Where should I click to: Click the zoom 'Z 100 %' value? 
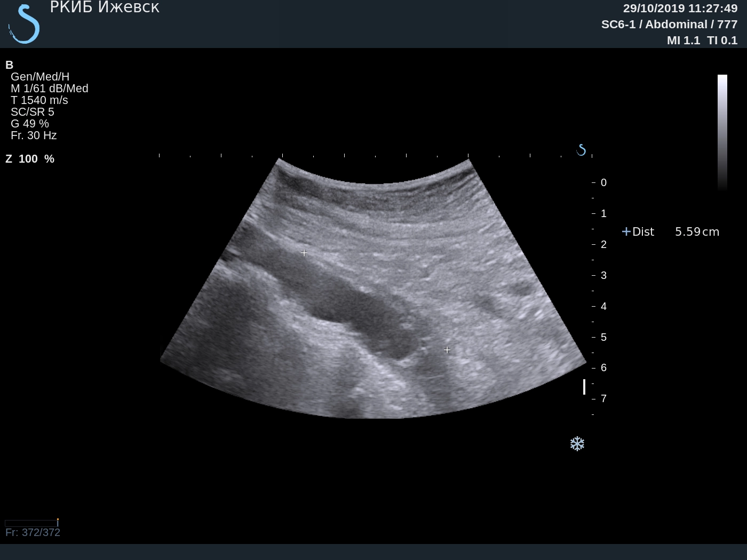click(x=30, y=159)
